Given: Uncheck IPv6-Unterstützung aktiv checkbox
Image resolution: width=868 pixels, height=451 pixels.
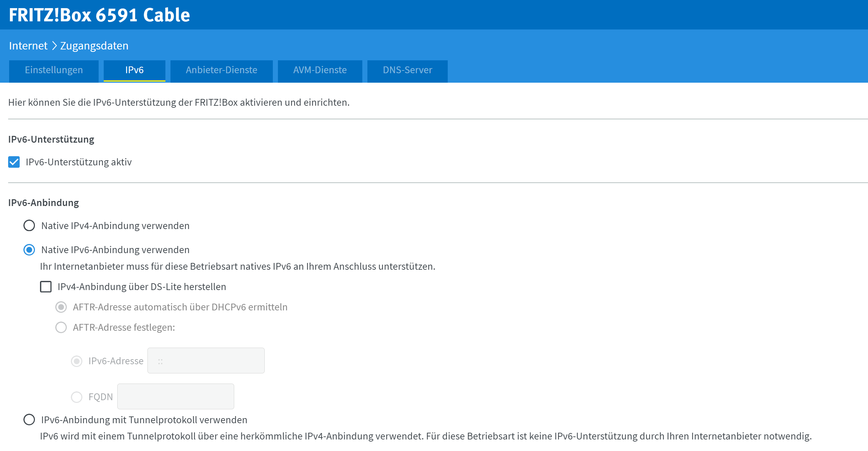Looking at the screenshot, I should coord(14,162).
